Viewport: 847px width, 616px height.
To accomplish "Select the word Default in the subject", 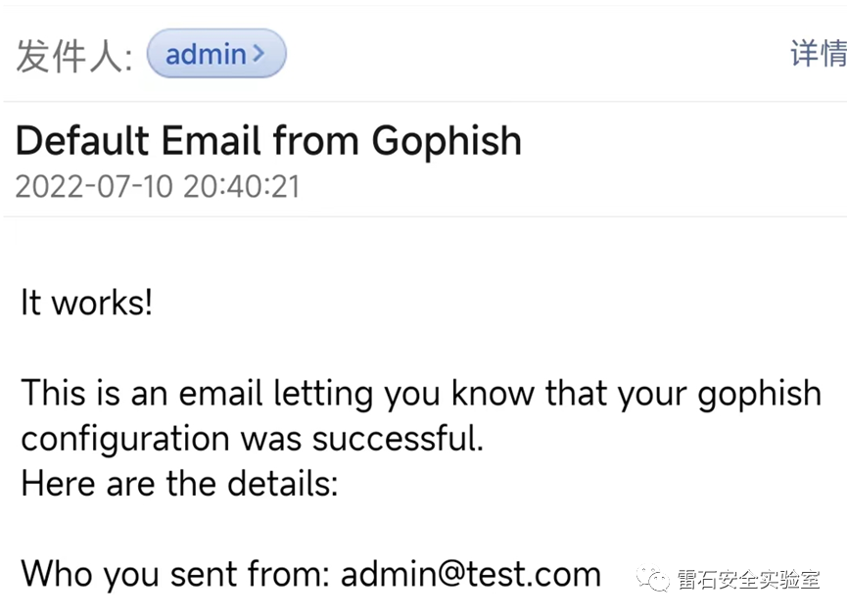I will pyautogui.click(x=82, y=142).
